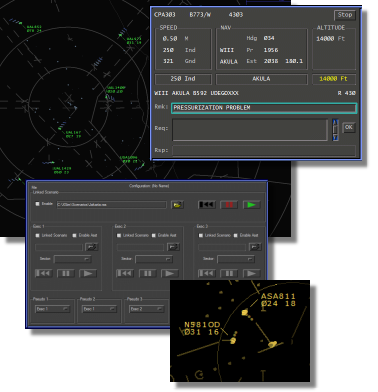Toggle Exec 2 Linked Scenario checkbox
The height and width of the screenshot is (392, 378).
point(119,235)
